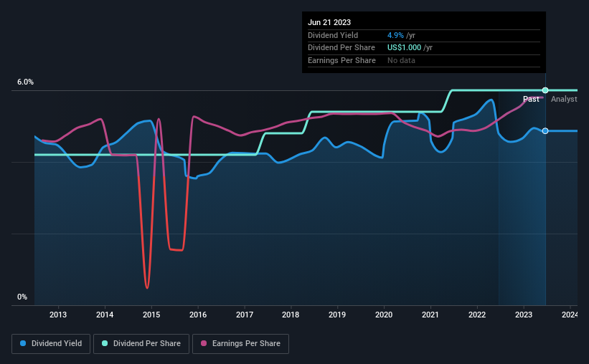
Task: Select the teal data point marker on Dividend Per Share line
Action: pos(545,90)
